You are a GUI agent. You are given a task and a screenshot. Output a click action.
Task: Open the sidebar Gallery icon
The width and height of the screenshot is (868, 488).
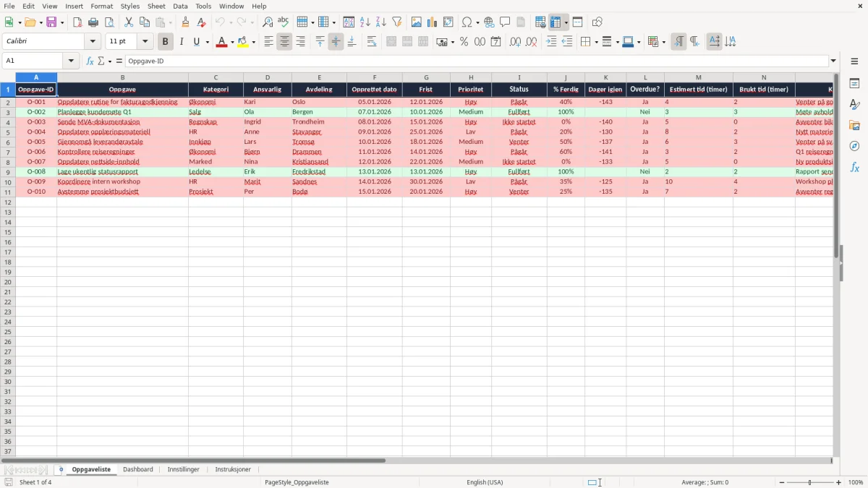coord(854,125)
